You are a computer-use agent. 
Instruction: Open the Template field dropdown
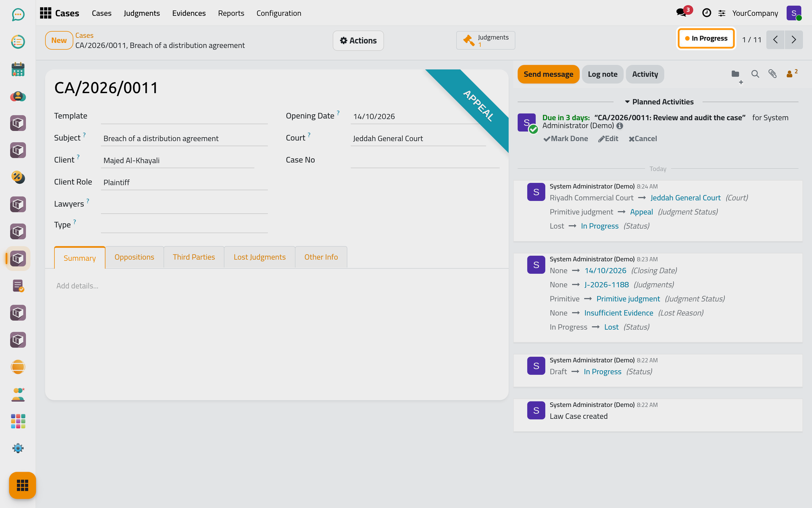[184, 116]
